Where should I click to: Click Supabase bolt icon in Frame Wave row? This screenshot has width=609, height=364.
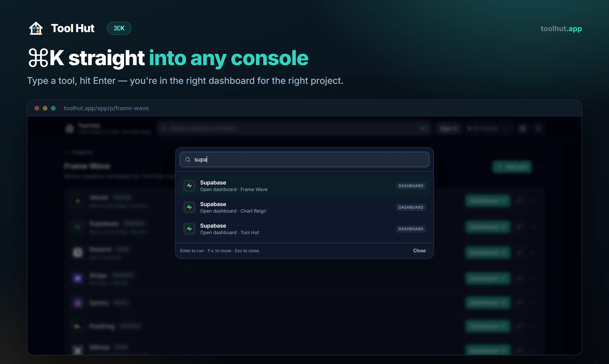pos(189,186)
